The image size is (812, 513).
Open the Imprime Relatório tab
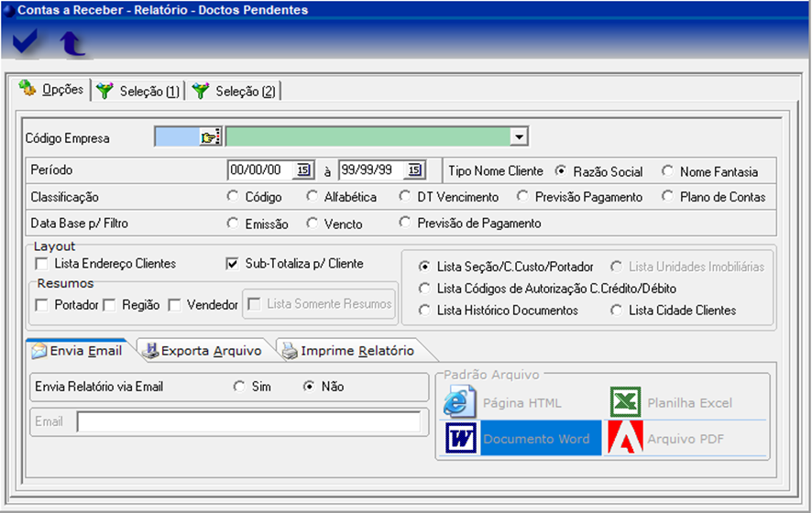[x=348, y=351]
